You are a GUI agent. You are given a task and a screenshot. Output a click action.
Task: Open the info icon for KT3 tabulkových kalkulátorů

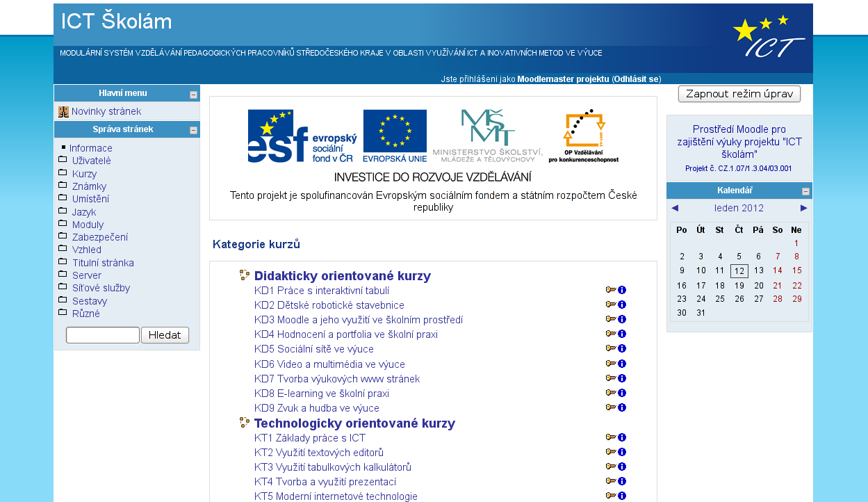tap(622, 467)
